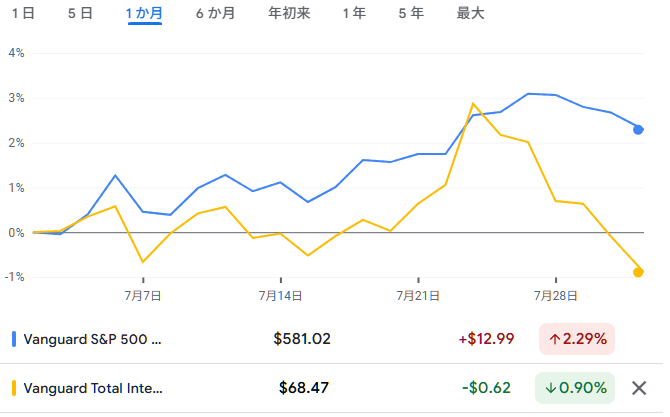The image size is (670, 417).
Task: Click the $68.47 price value
Action: [x=305, y=388]
